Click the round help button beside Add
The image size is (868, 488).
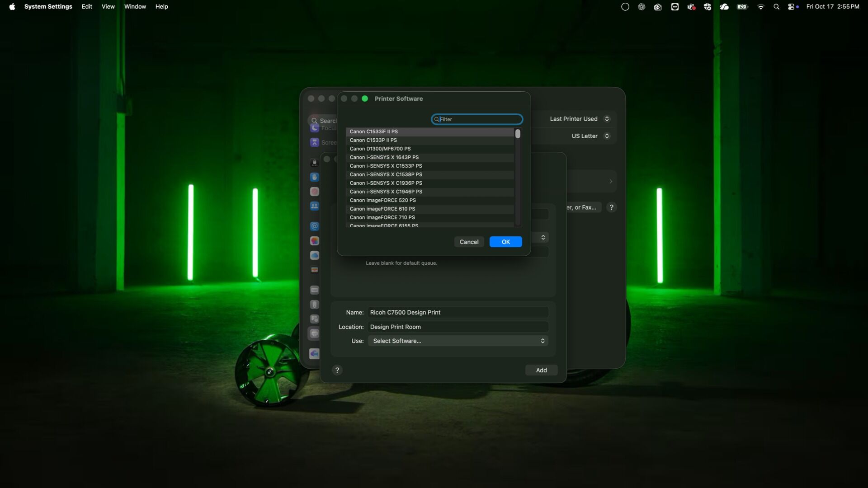click(x=337, y=370)
